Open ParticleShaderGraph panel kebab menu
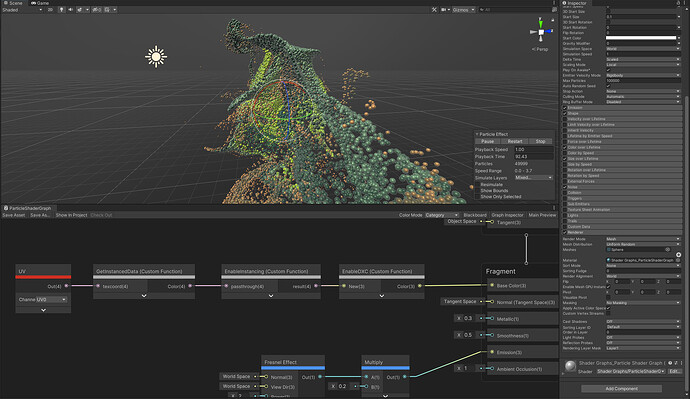The width and height of the screenshot is (690, 399). (554, 208)
